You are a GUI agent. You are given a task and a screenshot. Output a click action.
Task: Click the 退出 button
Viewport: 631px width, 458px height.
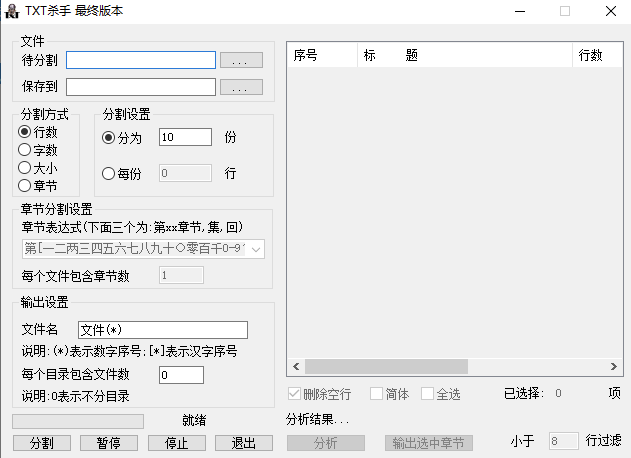(244, 443)
